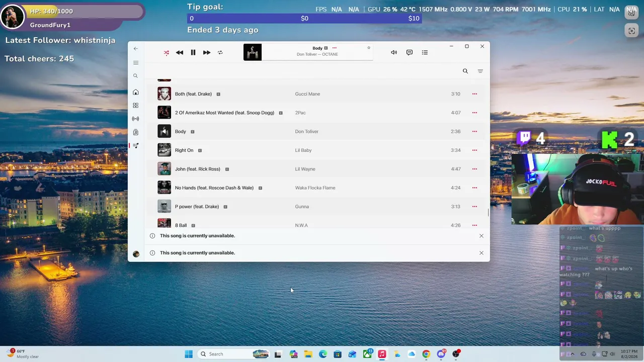Open Microsoft Store from the taskbar
Screen dimensions: 644x362
point(338,354)
